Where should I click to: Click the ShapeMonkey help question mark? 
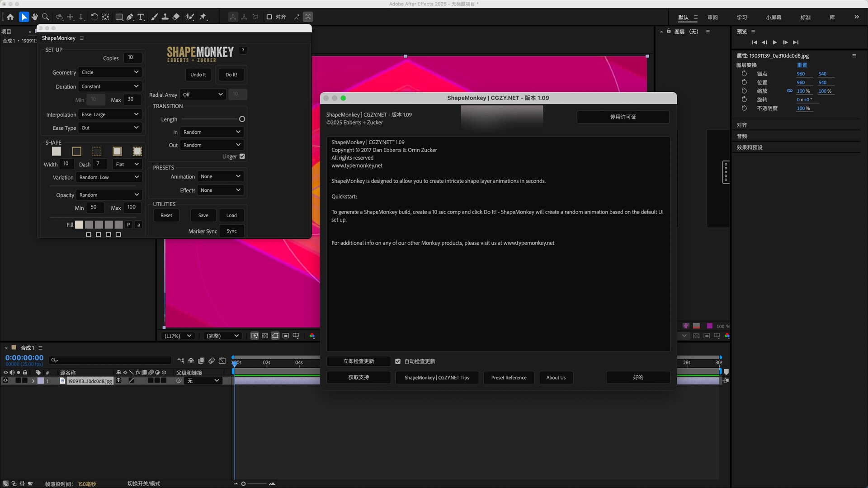coord(243,51)
